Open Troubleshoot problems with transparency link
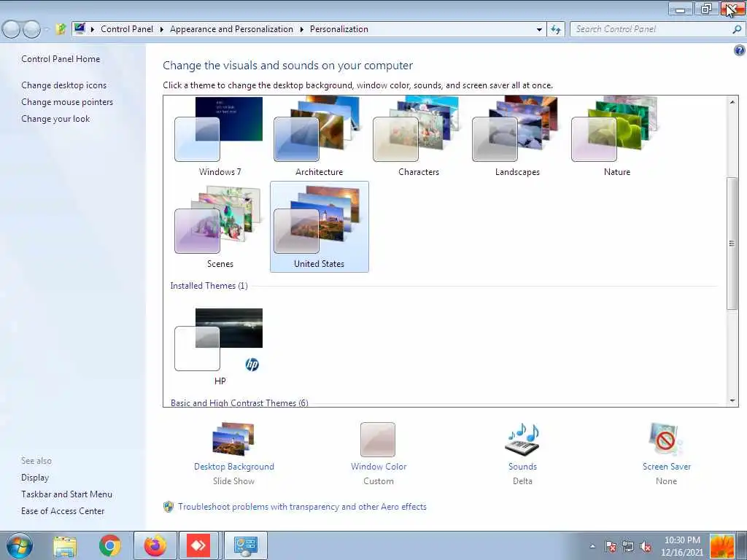Viewport: 747px width, 560px height. click(302, 507)
